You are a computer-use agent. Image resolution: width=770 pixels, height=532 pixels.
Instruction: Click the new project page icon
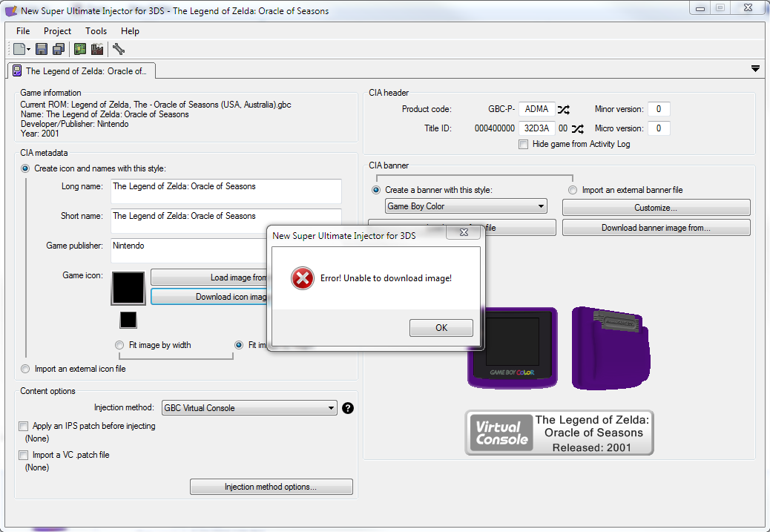[x=19, y=49]
